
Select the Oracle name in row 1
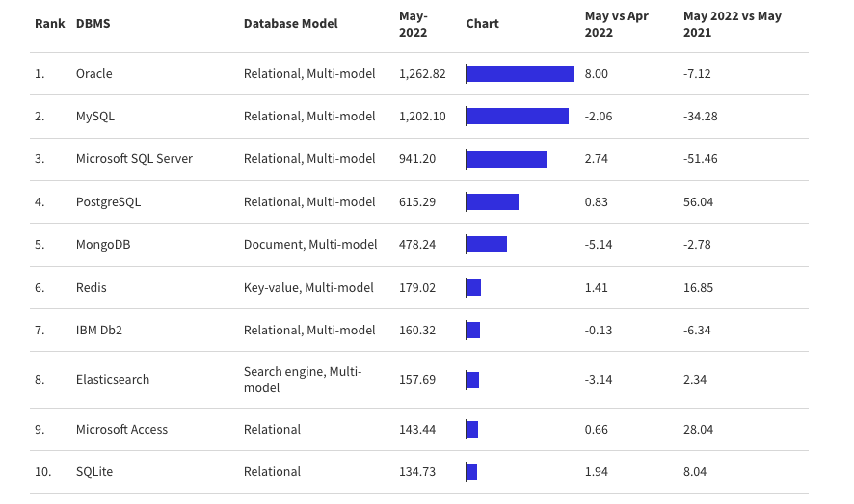pyautogui.click(x=94, y=73)
